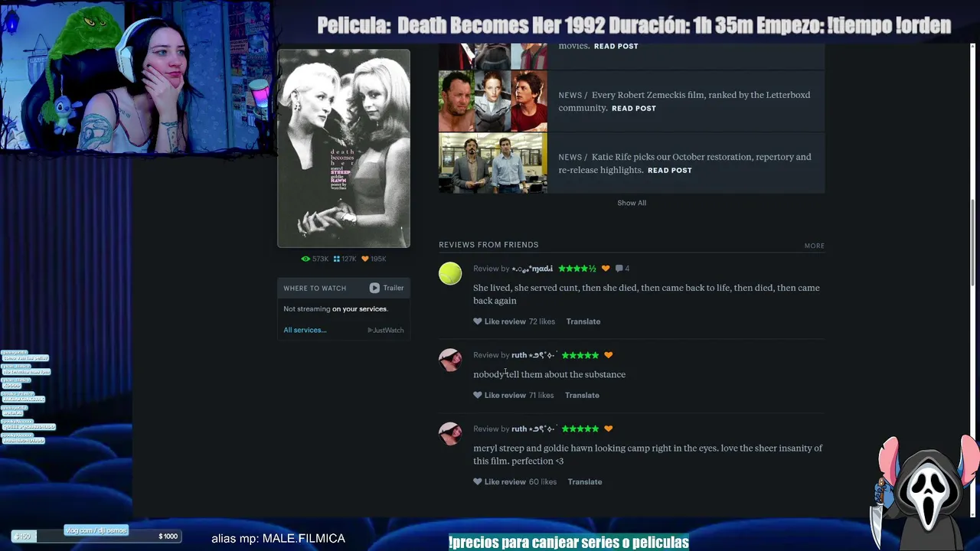This screenshot has width=980, height=551.
Task: Click the first news READ POST link
Action: coord(616,47)
